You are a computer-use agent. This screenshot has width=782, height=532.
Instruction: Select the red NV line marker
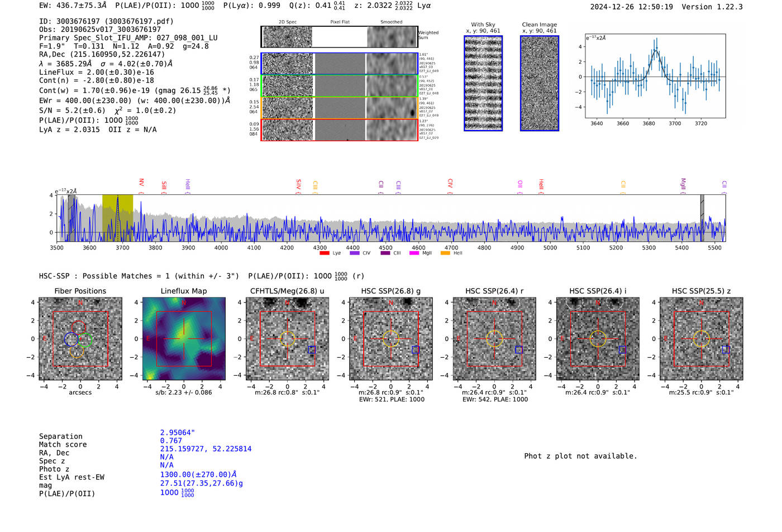pyautogui.click(x=141, y=186)
